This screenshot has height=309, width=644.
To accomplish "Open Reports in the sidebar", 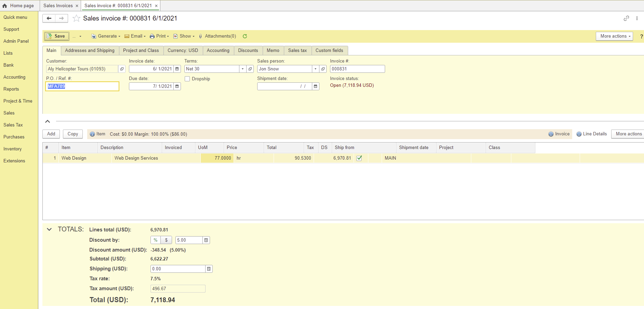I will [x=11, y=89].
